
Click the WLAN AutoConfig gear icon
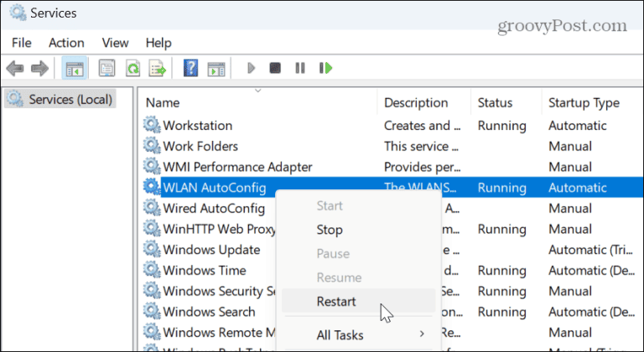coord(152,187)
